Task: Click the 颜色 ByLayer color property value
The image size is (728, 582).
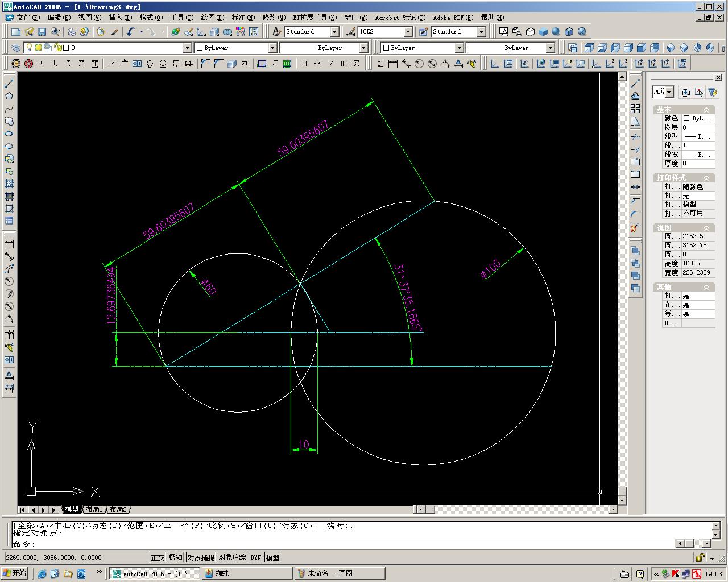Action: tap(698, 118)
